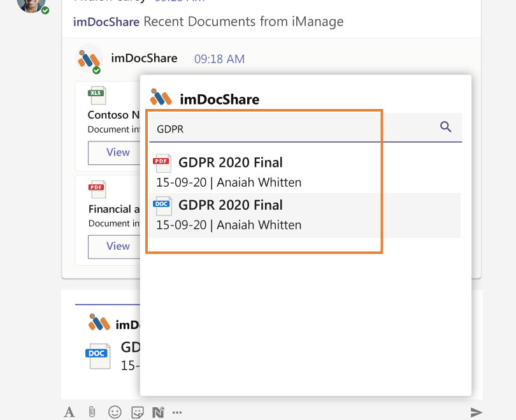Click the PDF file icon on Financial card
Image resolution: width=516 pixels, height=420 pixels.
(x=97, y=189)
